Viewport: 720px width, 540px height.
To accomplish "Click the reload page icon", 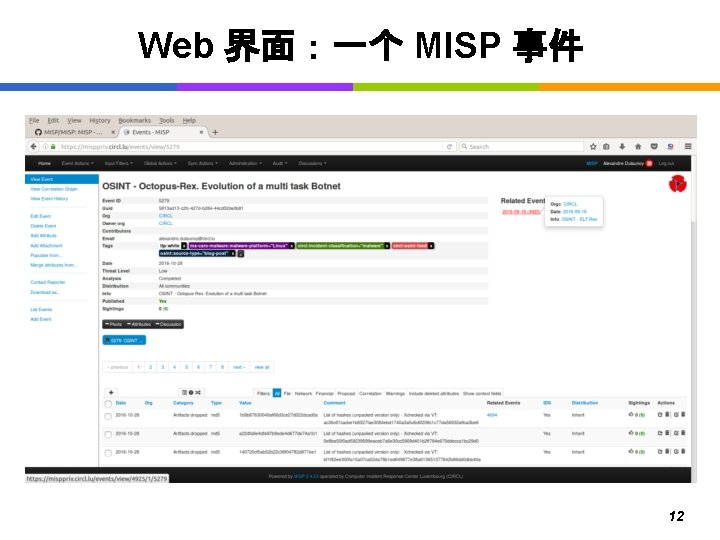I will pyautogui.click(x=450, y=146).
